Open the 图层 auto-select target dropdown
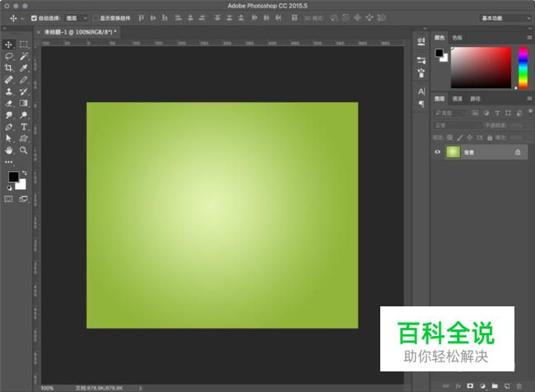This screenshot has height=392, width=535. [x=76, y=17]
